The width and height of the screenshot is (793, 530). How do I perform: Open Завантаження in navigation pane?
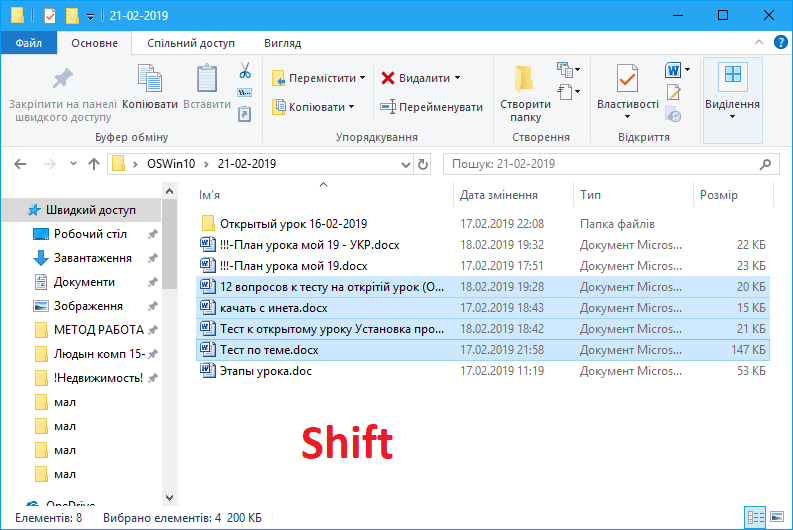point(93,258)
